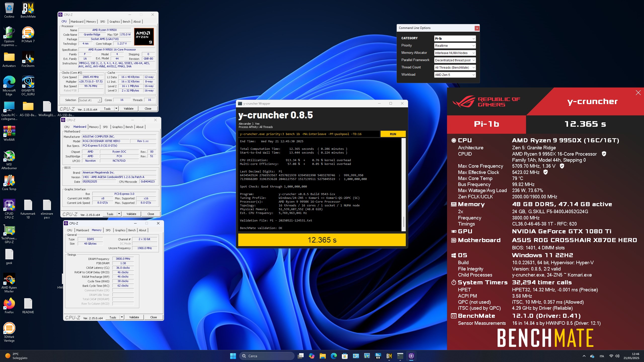This screenshot has width=644, height=362.
Task: Click the File Explorer taskbar icon
Action: 323,356
